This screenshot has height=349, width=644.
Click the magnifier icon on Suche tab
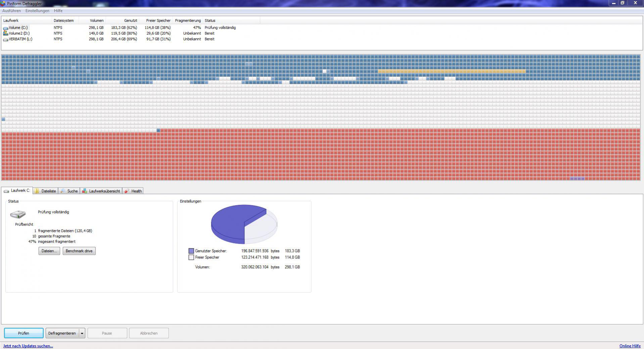[62, 191]
